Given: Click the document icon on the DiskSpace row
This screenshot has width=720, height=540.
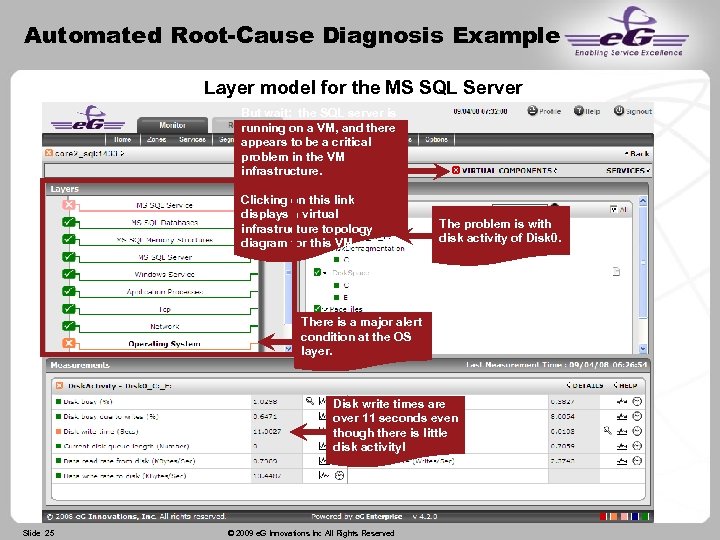Looking at the screenshot, I should [616, 271].
